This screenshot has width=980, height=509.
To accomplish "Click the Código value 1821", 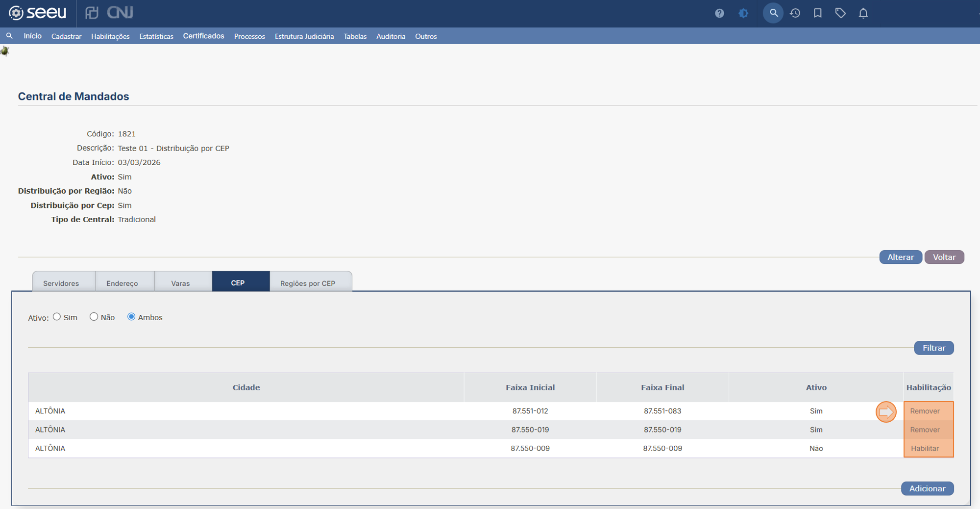I will (126, 134).
